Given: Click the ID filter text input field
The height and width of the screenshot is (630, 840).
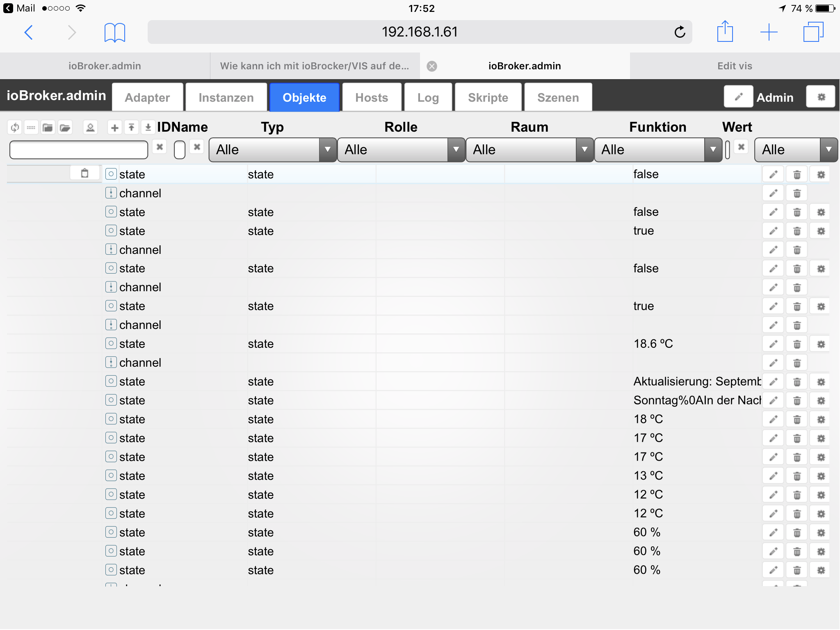Looking at the screenshot, I should [79, 150].
